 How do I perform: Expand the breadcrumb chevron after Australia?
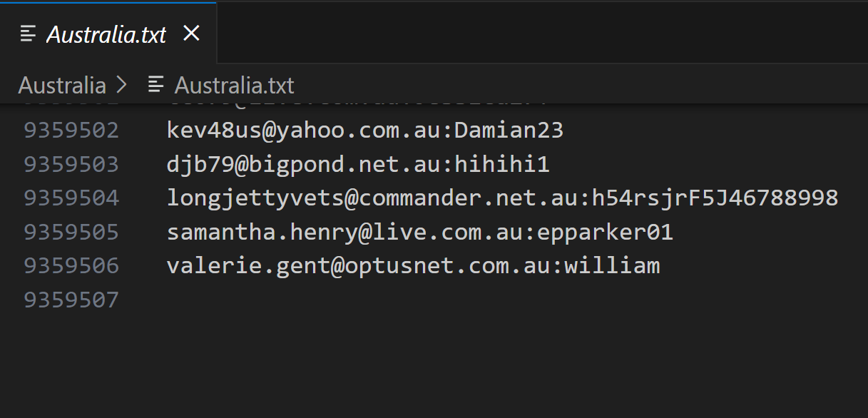pyautogui.click(x=121, y=86)
